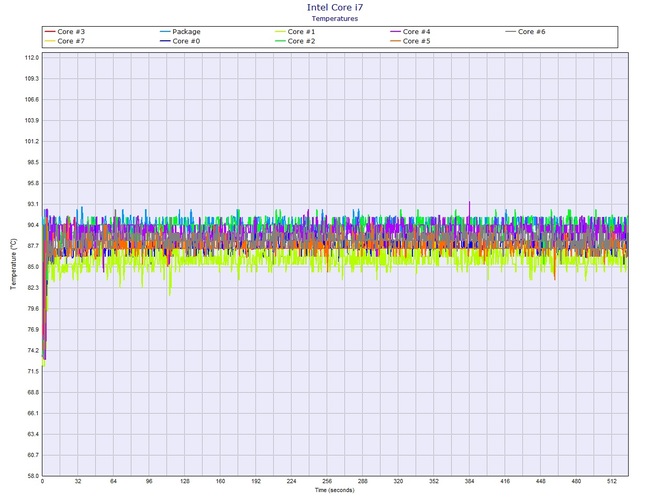Click the 58.0 y-axis value

(32, 476)
